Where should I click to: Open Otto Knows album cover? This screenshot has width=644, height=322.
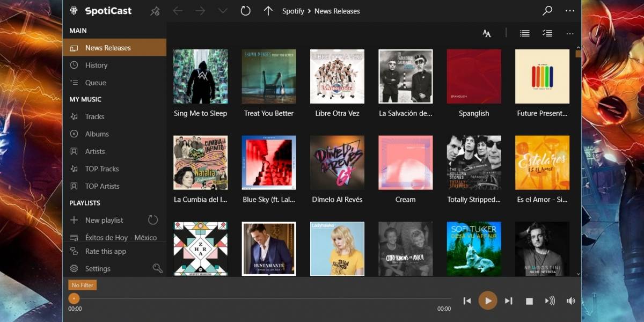tap(406, 249)
